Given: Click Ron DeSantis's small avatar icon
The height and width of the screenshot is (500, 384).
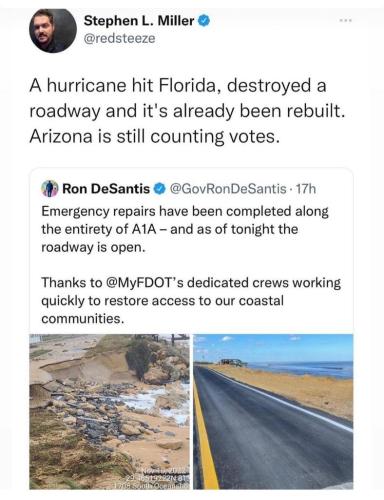Looking at the screenshot, I should tap(50, 189).
